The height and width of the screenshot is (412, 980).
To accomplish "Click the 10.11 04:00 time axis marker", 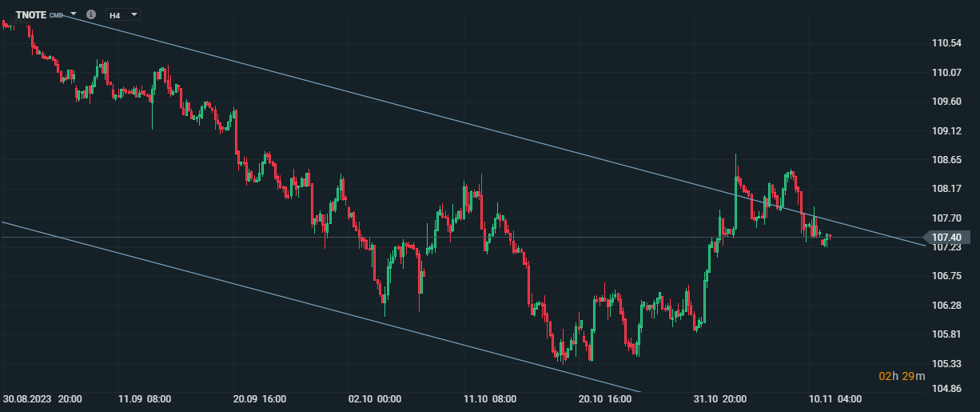I will tap(835, 398).
